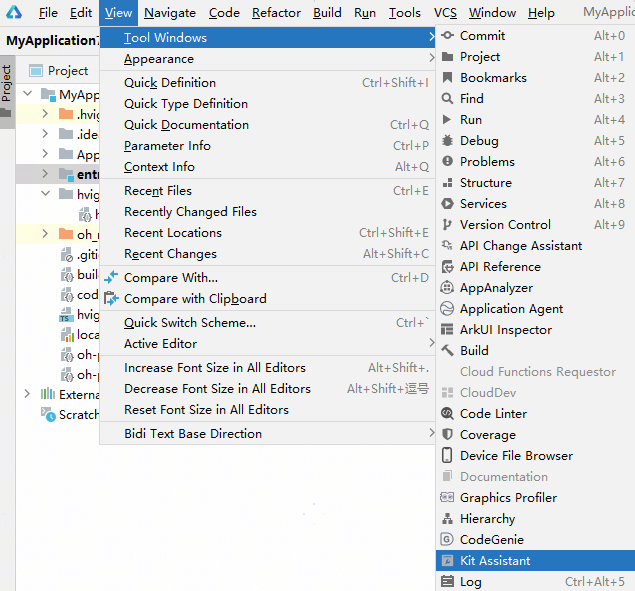Expand the Appearance submenu
The image size is (635, 591).
point(159,59)
